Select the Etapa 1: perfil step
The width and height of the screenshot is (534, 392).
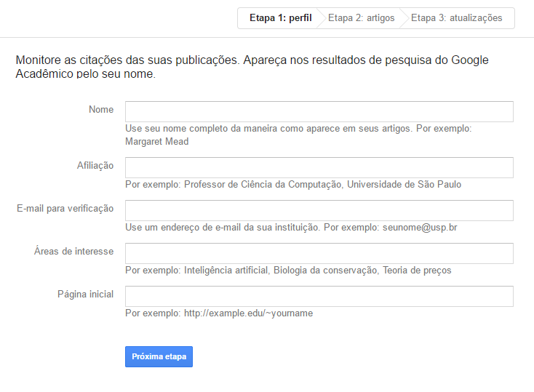(x=280, y=18)
